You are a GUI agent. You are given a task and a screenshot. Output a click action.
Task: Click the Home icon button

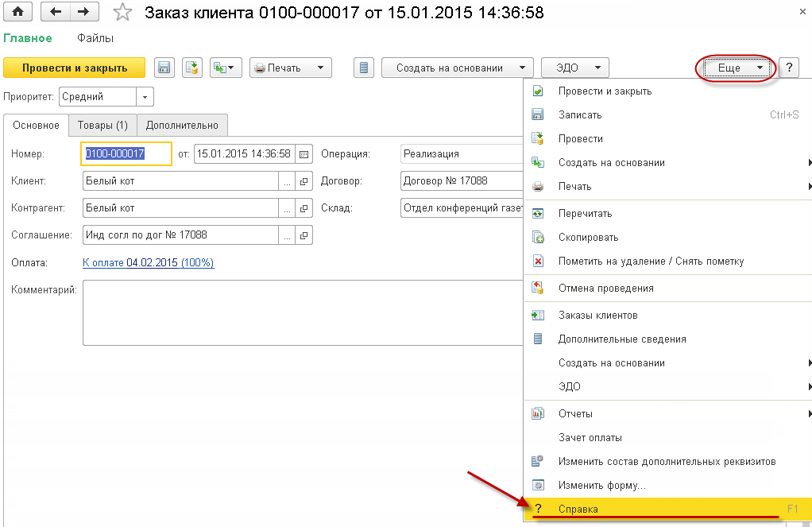click(17, 12)
